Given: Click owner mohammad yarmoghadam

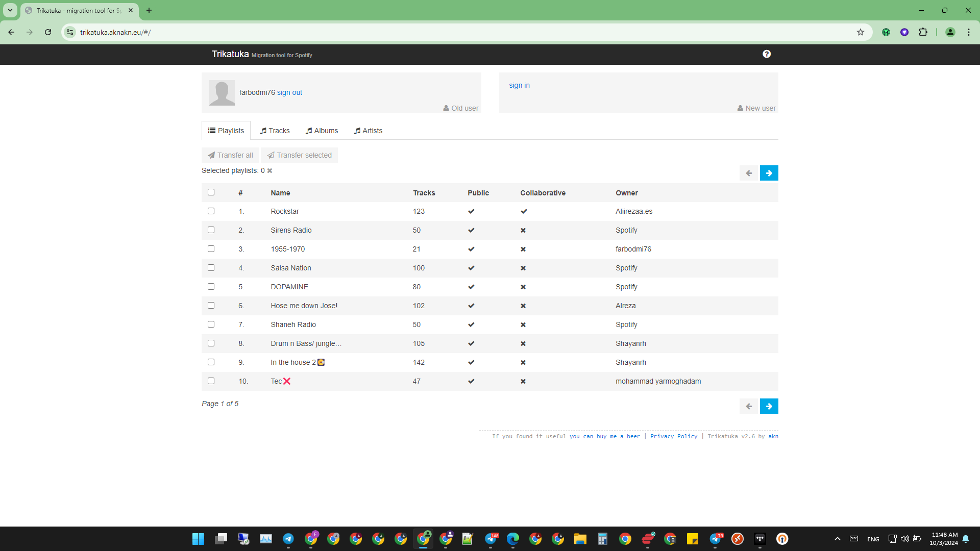Looking at the screenshot, I should [658, 381].
